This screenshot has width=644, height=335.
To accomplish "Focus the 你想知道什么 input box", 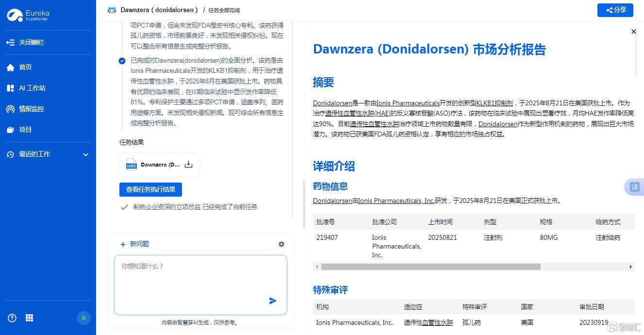I will coord(200,285).
